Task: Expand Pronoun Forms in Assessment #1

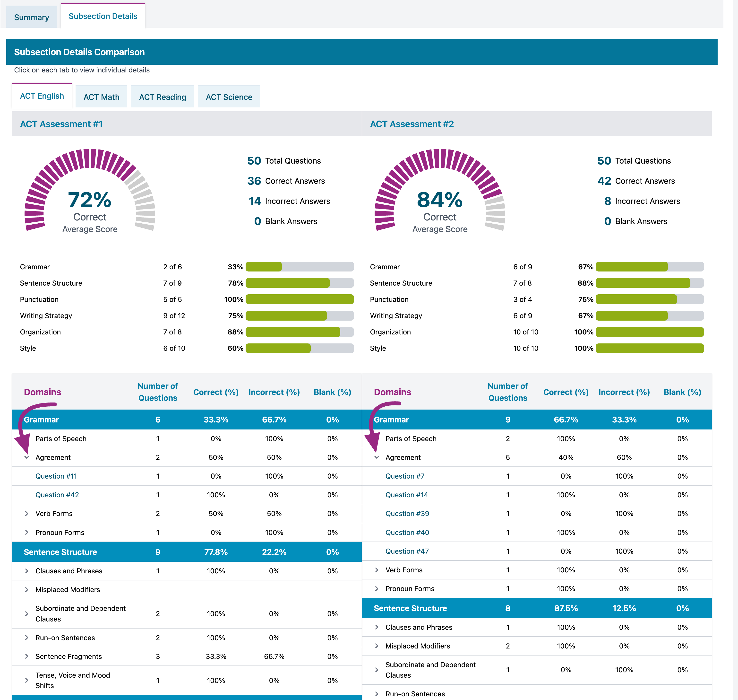Action: click(x=26, y=533)
